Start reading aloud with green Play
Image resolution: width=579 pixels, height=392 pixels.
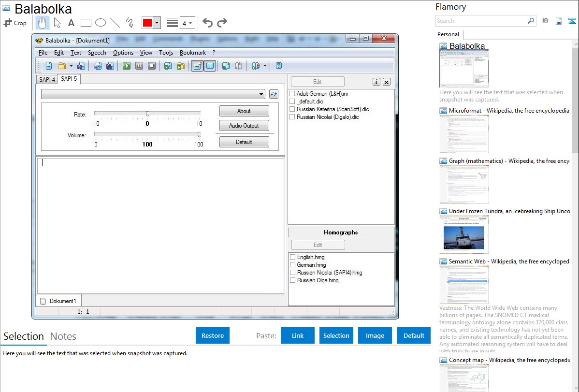[127, 66]
